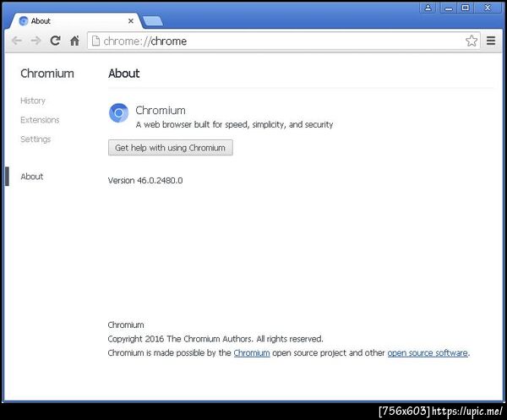This screenshot has height=420, width=507.
Task: Select About in the sidebar
Action: click(x=32, y=177)
